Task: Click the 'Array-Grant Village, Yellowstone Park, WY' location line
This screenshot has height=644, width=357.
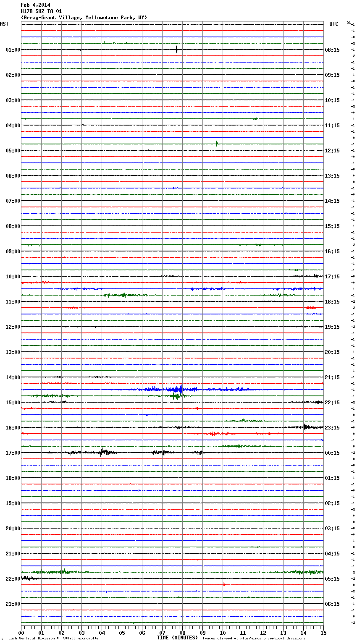Action: [84, 18]
